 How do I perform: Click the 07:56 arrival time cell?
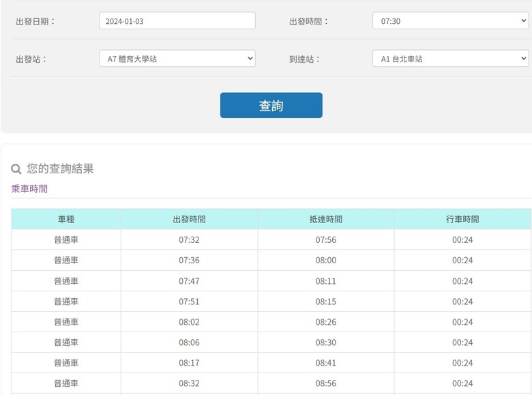(x=326, y=239)
